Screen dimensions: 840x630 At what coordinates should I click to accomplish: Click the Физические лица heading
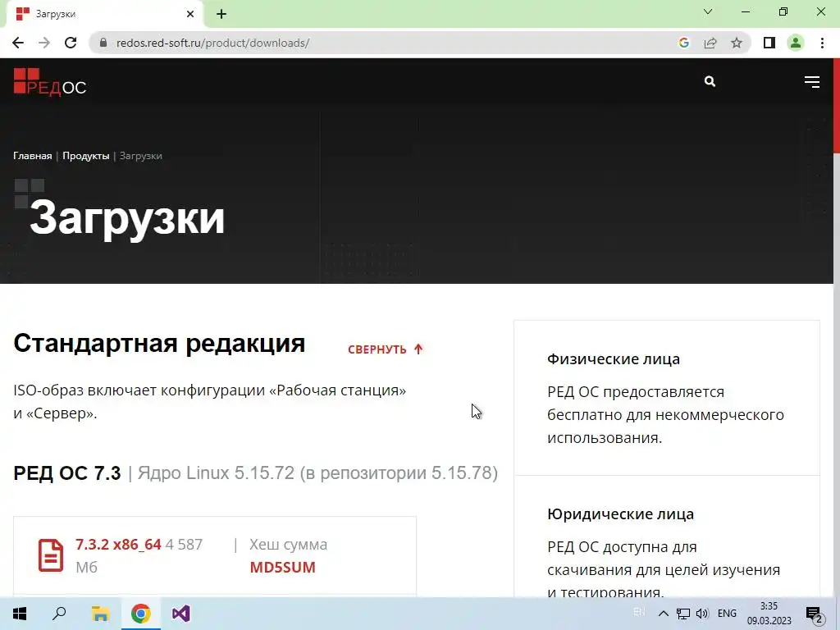tap(614, 359)
